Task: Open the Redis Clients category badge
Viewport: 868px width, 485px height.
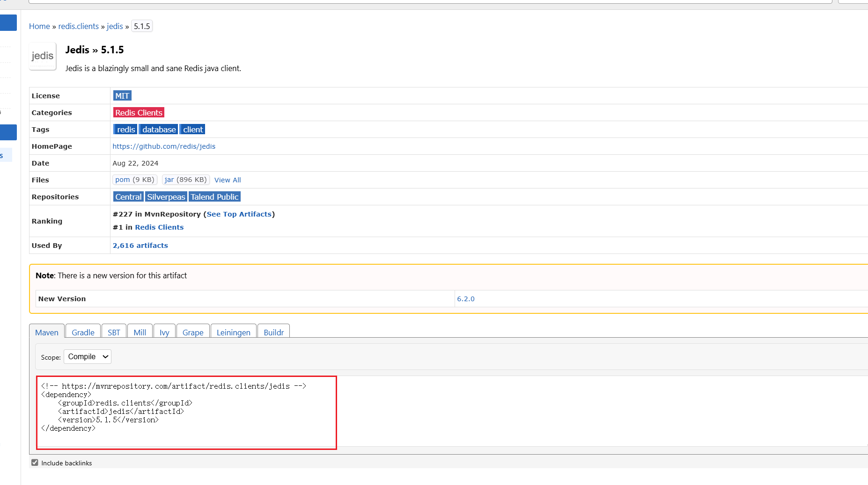Action: tap(139, 113)
